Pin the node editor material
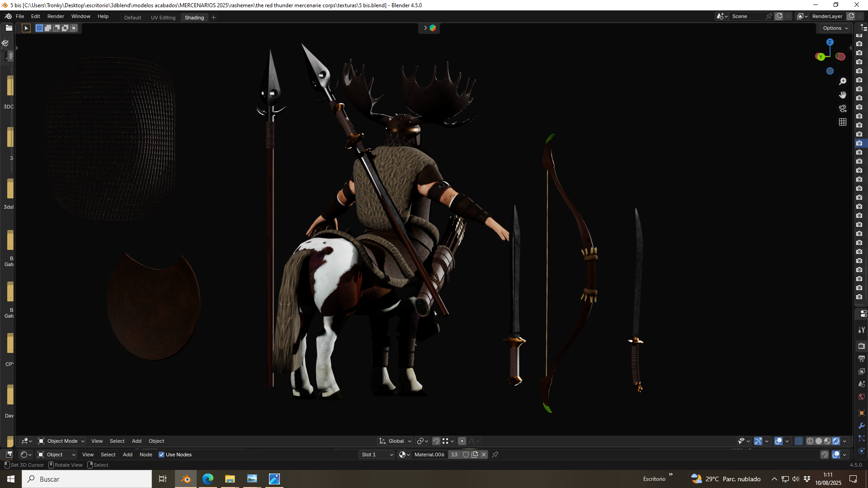868x488 pixels. coord(495,455)
